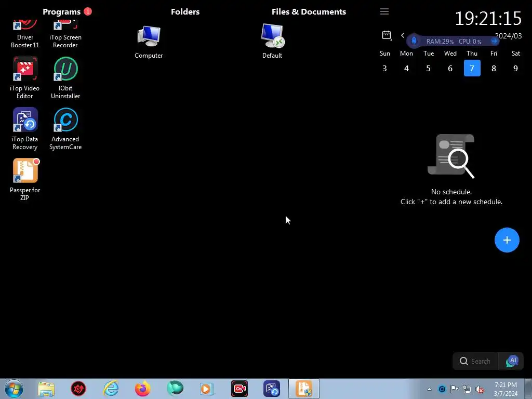
Task: Open Windows Media Player from taskbar
Action: tap(206, 389)
